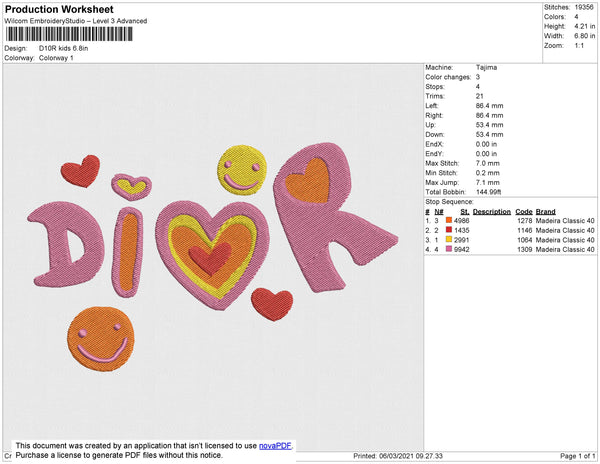Select the Stitches value 19356

pyautogui.click(x=584, y=7)
